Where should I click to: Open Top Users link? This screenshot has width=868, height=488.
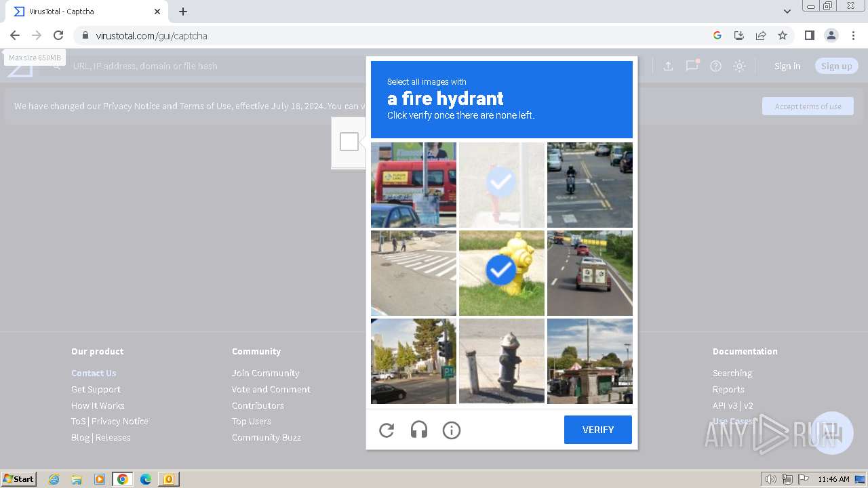[252, 421]
